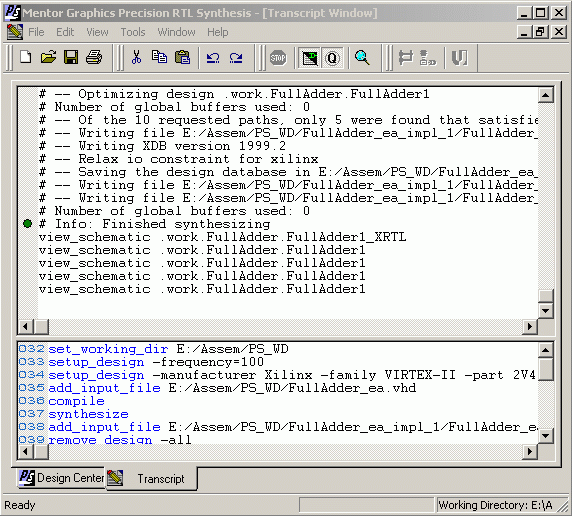
Task: Click the New file toolbar icon
Action: click(x=26, y=57)
